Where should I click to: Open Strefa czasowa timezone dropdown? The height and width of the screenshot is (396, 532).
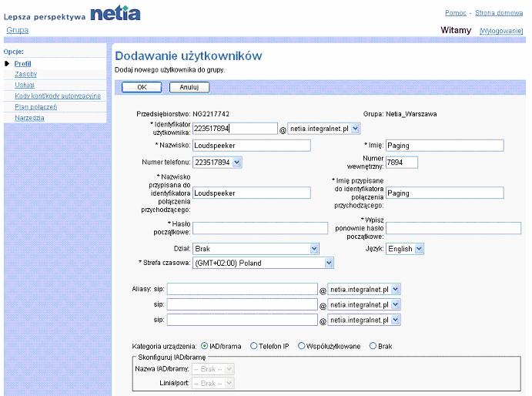(263, 263)
